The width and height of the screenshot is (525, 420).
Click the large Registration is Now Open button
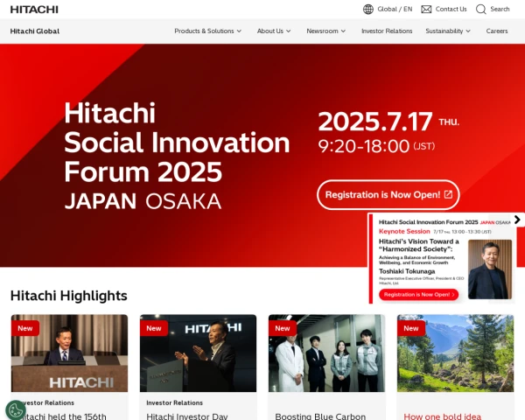pyautogui.click(x=388, y=194)
